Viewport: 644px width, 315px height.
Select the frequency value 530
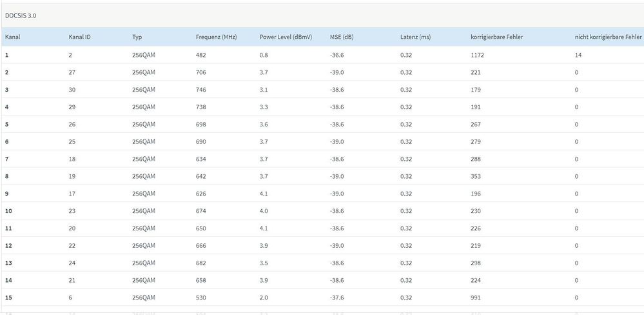[200, 298]
